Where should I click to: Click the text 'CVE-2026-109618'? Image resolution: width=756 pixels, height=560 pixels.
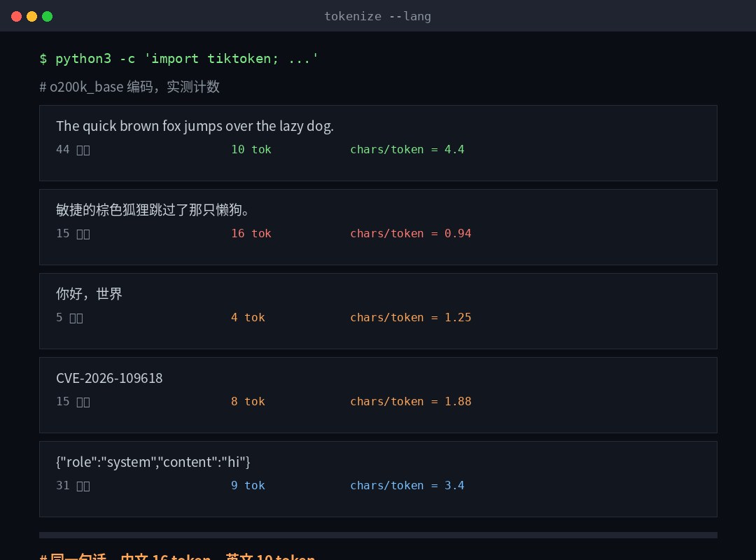pos(109,378)
